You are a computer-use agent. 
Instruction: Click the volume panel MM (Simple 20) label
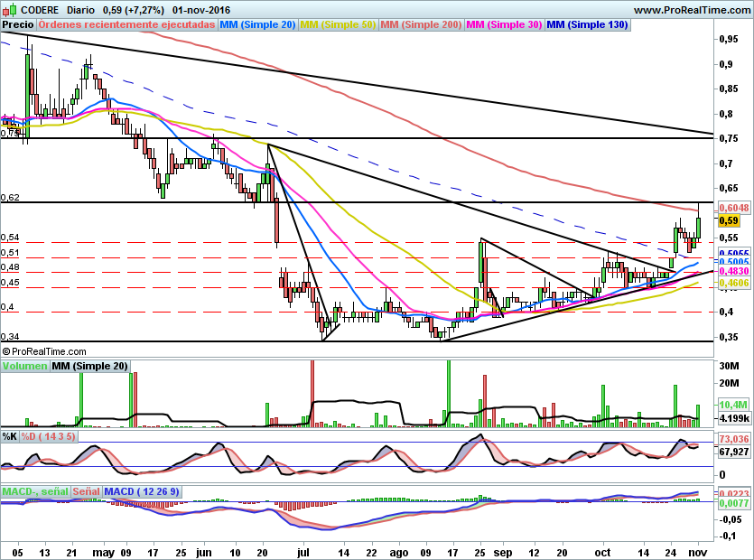89,366
